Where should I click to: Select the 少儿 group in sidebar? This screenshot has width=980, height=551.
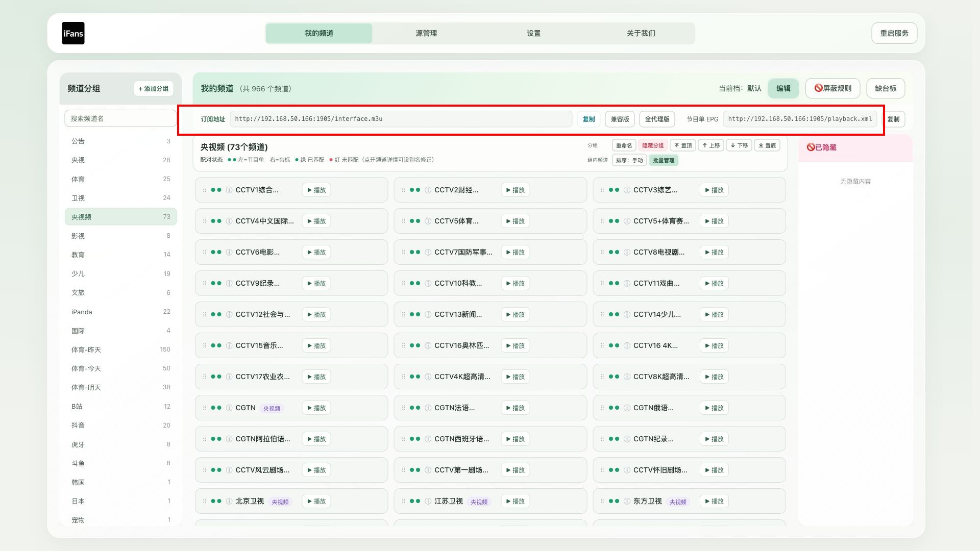click(121, 273)
